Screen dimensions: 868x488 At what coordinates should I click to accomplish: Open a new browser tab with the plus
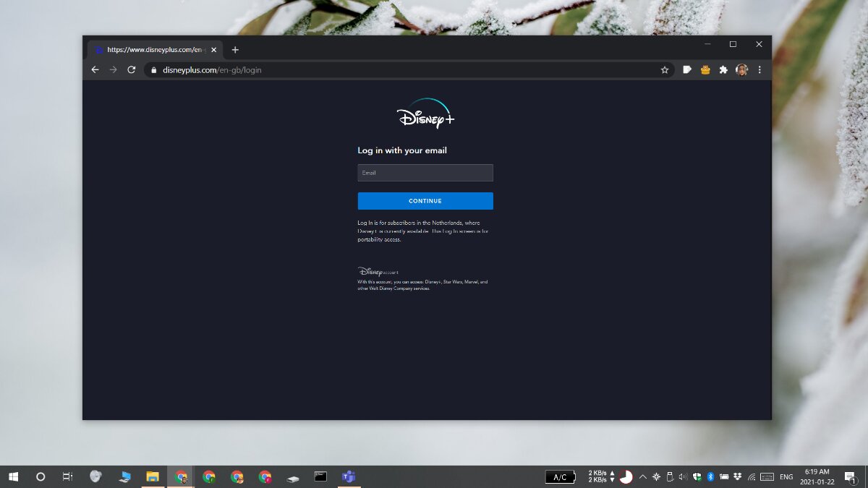(x=235, y=49)
